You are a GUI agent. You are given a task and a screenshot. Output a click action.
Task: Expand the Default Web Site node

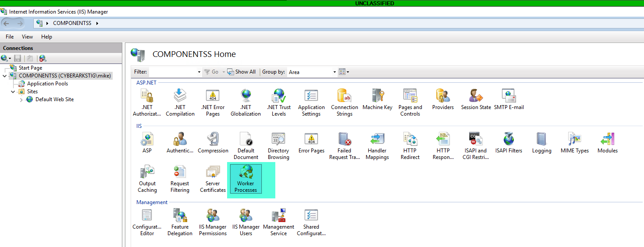22,100
